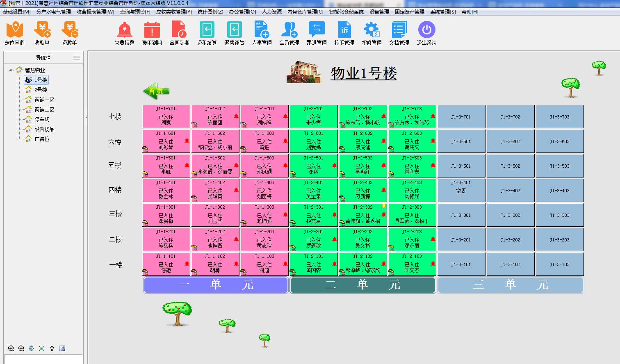Open the 定位查询 location search tool
Image resolution: width=620 pixels, height=364 pixels.
(x=14, y=33)
